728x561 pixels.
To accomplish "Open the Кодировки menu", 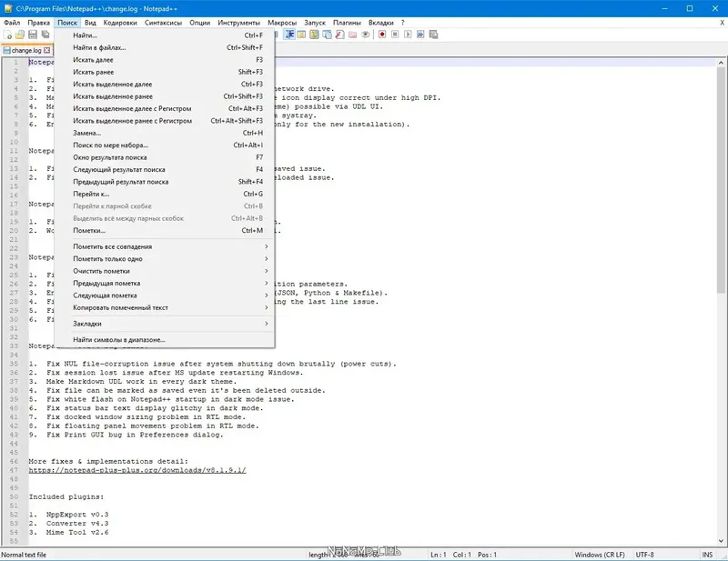I will (x=120, y=22).
